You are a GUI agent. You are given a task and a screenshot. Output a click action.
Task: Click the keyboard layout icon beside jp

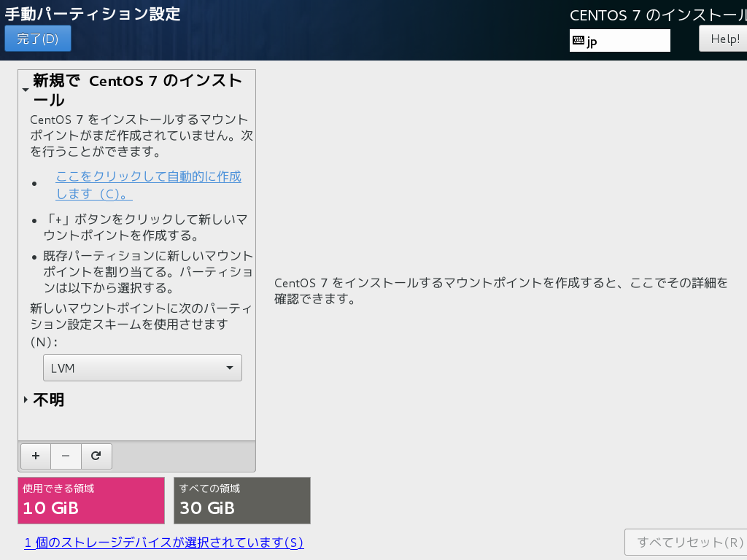[578, 41]
